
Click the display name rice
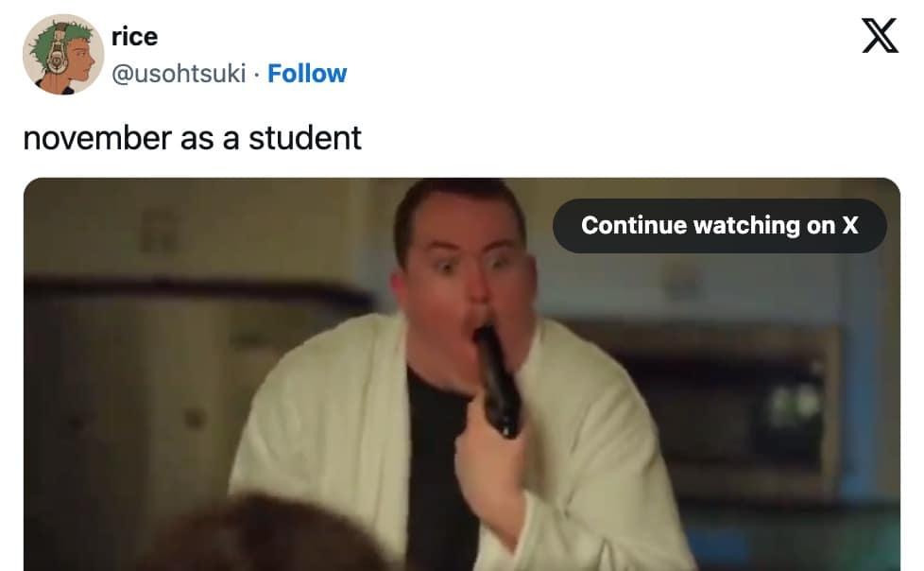pos(134,37)
